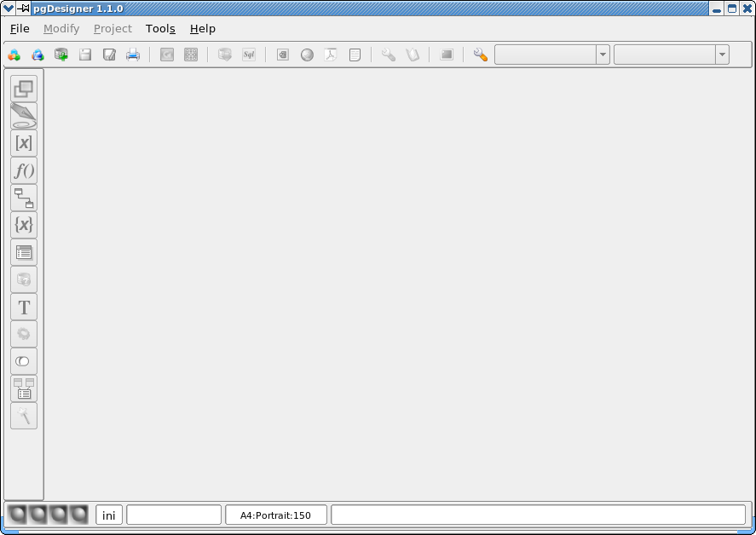Click the A4:Portrait:150 page setting field
The width and height of the screenshot is (756, 535).
tap(275, 515)
